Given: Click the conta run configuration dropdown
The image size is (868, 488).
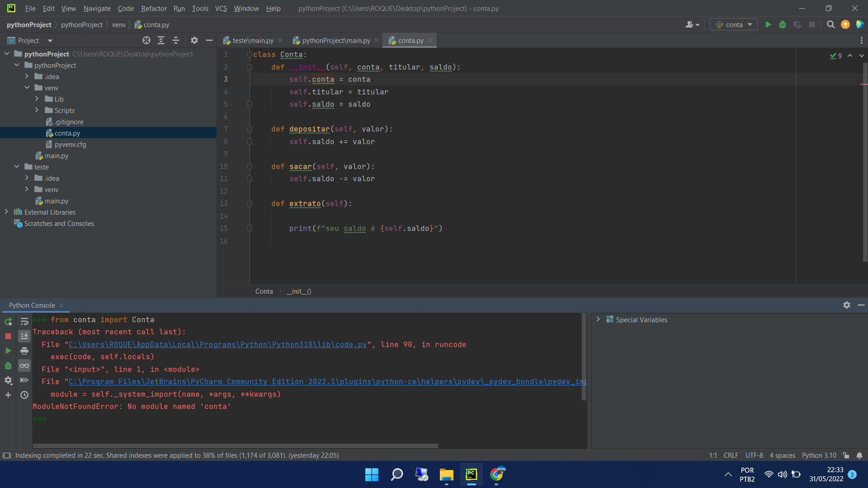Looking at the screenshot, I should point(733,24).
